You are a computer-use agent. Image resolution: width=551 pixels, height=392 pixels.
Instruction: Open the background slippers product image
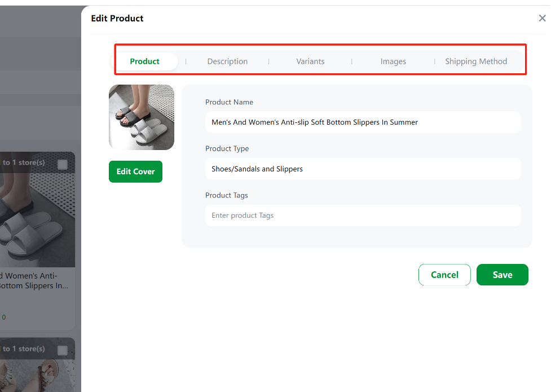click(x=37, y=209)
